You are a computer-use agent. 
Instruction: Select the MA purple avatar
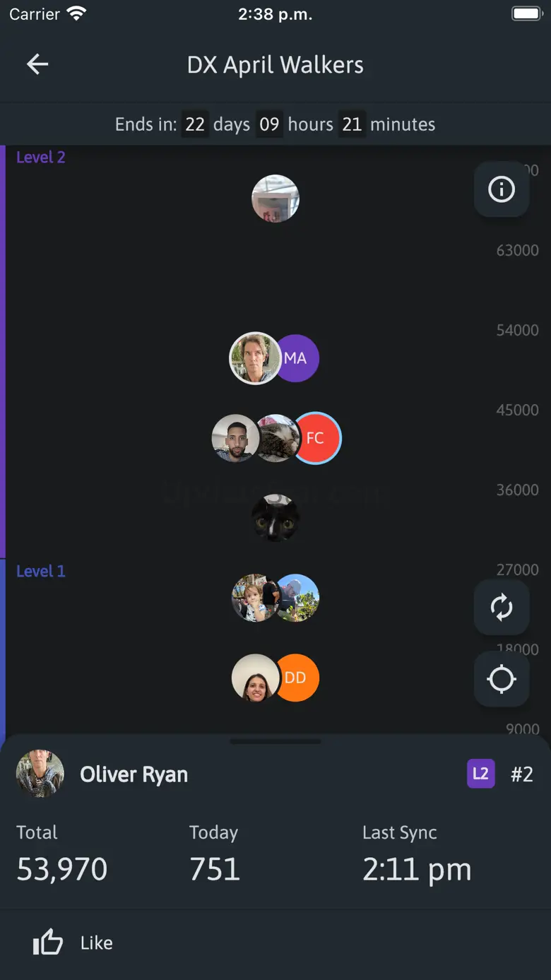click(x=297, y=358)
